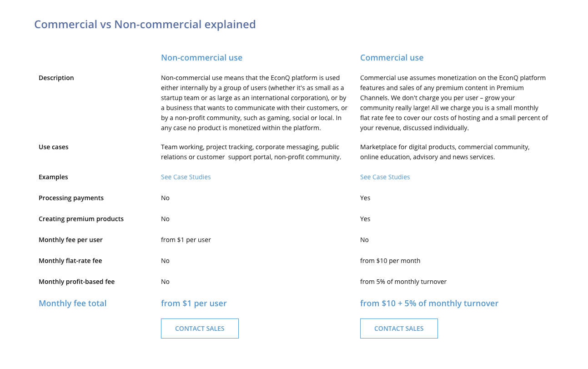Click the 'Monthly flat-rate fee' row label
Image resolution: width=588 pixels, height=369 pixels.
pyautogui.click(x=70, y=261)
